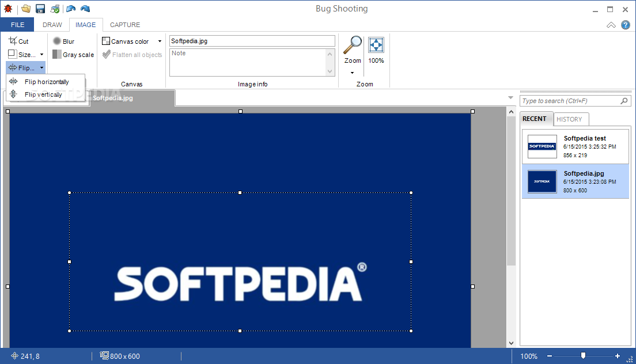The height and width of the screenshot is (364, 636).
Task: Click the zoom out minus button
Action: click(x=549, y=356)
